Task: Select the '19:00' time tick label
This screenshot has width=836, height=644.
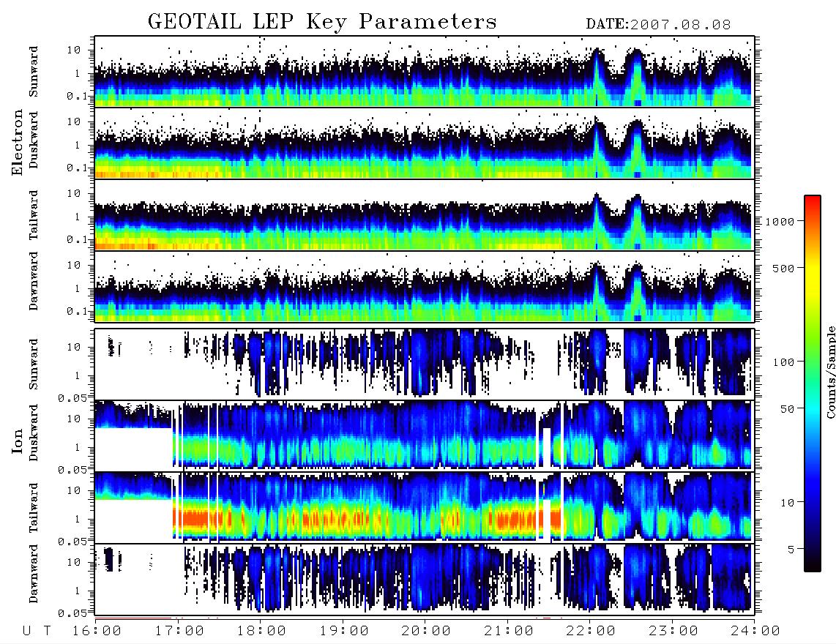Action: (x=344, y=632)
